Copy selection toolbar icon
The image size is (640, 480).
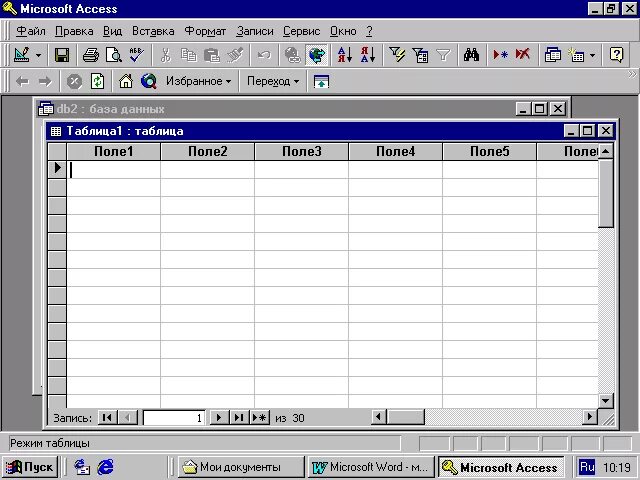click(x=189, y=55)
